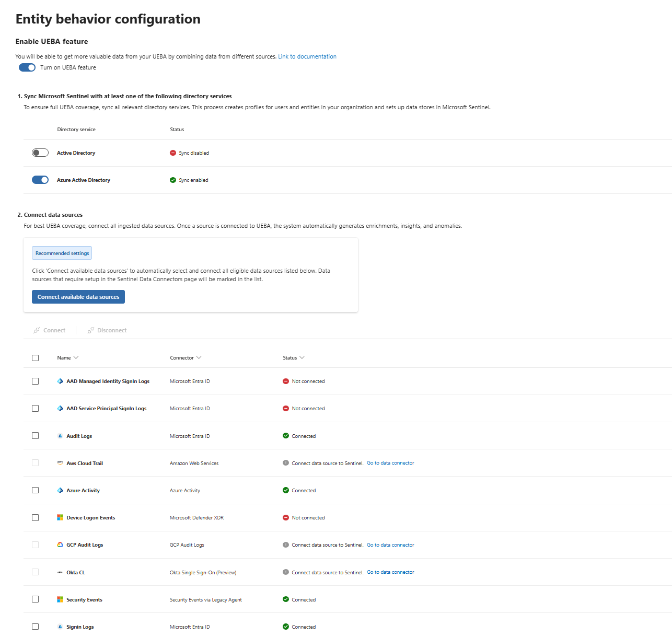Select the Audit Logs row checkbox
Image resolution: width=672 pixels, height=637 pixels.
pyautogui.click(x=36, y=436)
